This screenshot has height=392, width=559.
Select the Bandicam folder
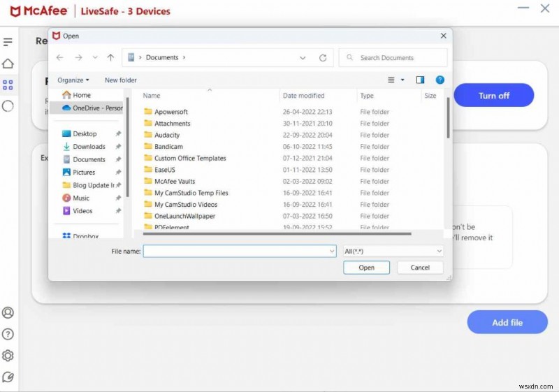(168, 147)
